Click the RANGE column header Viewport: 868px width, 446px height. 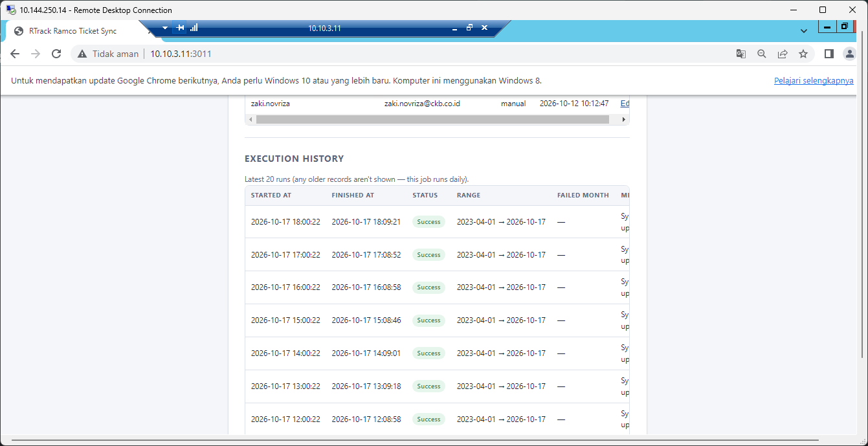click(469, 195)
